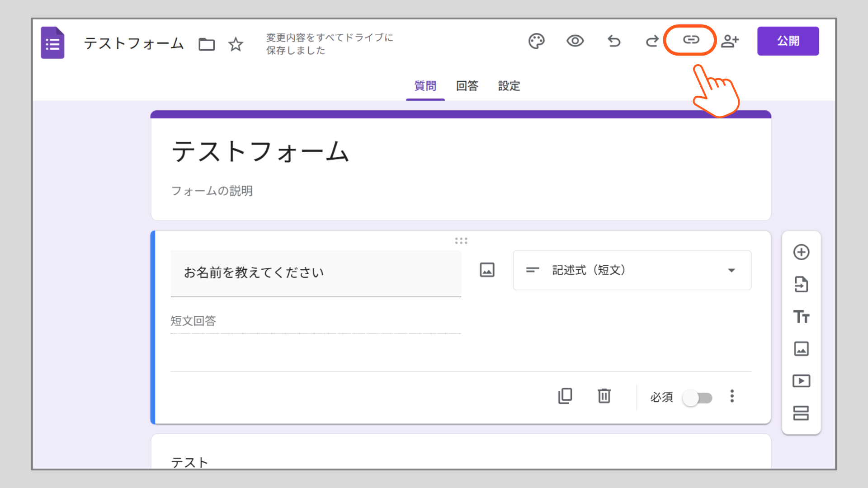The width and height of the screenshot is (868, 488).
Task: Redo the last change
Action: (652, 41)
